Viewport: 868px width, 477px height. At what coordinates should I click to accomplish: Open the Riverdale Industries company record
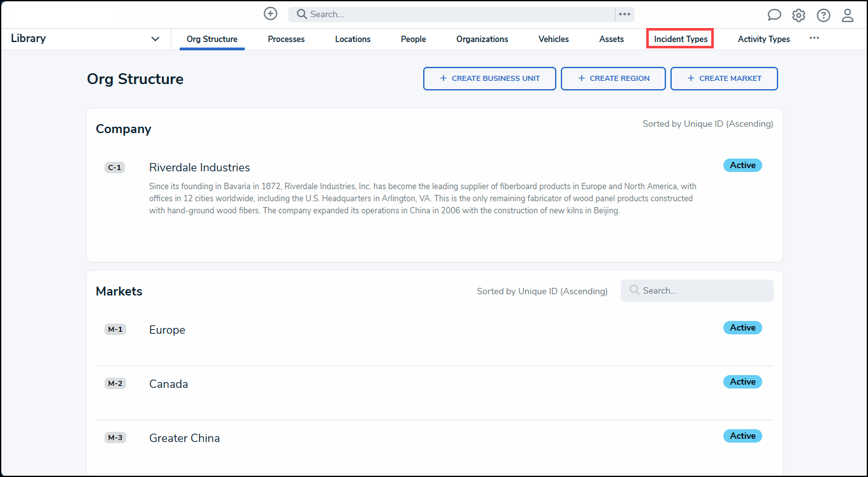point(199,167)
